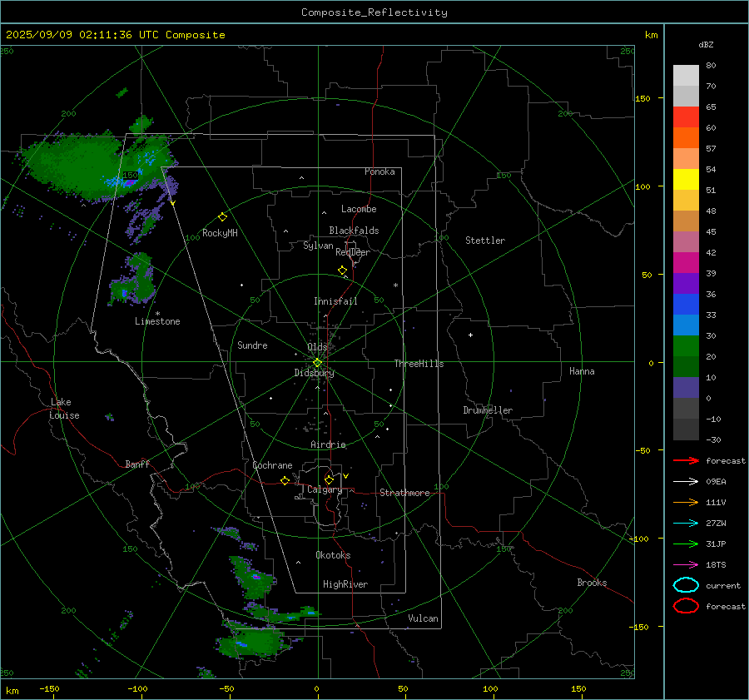This screenshot has height=700, width=749.
Task: Click the 'Stettler' map label
Action: click(485, 241)
